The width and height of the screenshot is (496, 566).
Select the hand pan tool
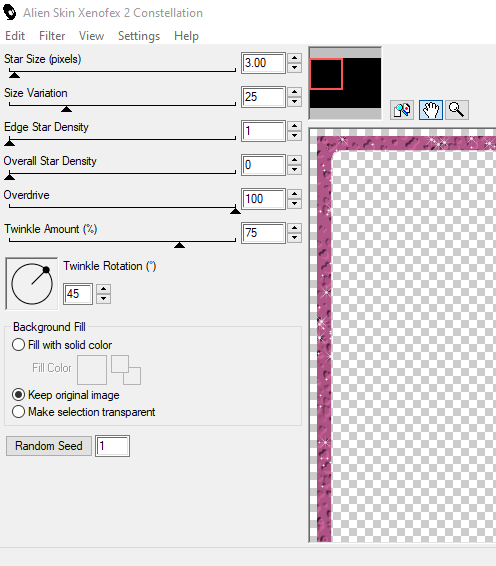click(x=431, y=110)
